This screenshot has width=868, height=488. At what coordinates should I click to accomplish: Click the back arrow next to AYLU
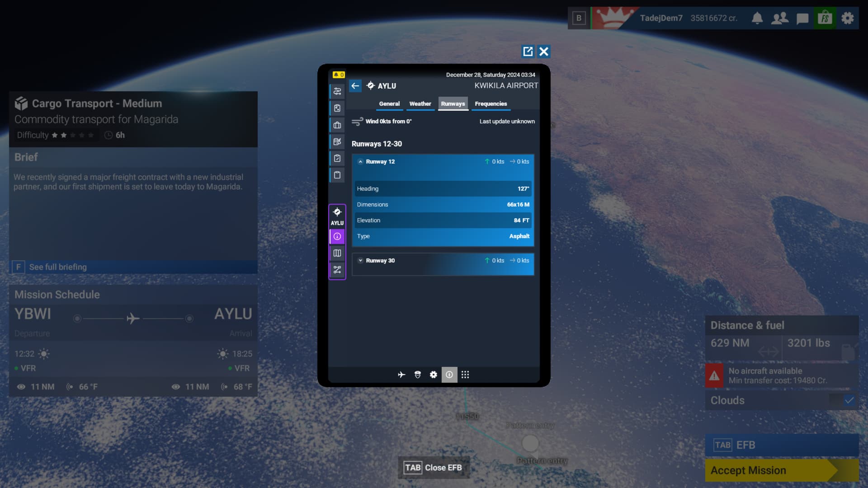[355, 86]
